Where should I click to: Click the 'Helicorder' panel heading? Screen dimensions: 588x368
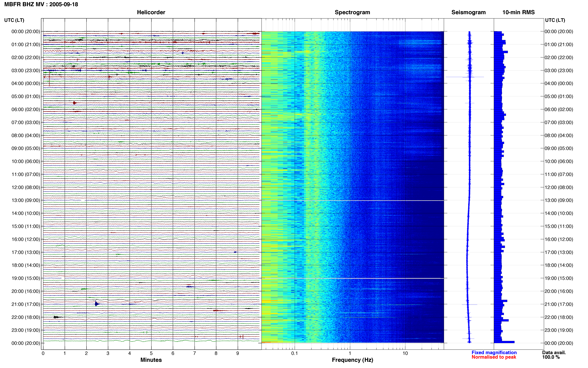(x=151, y=12)
